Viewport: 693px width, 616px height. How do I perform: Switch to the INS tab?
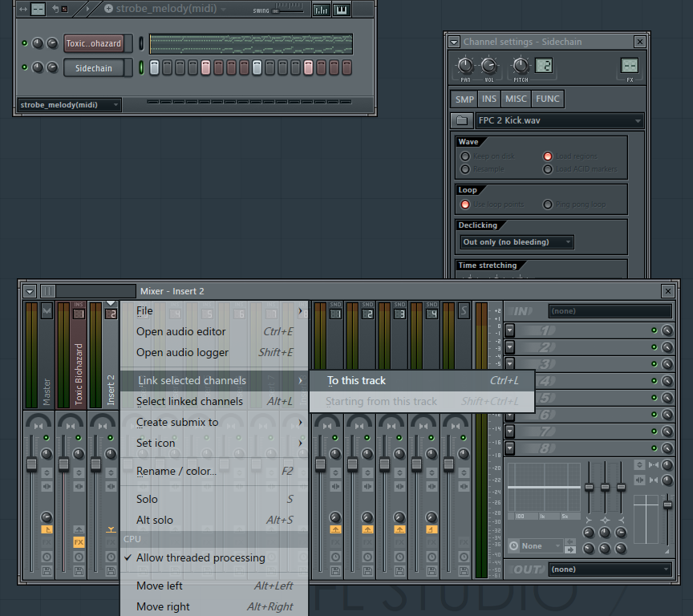point(488,99)
